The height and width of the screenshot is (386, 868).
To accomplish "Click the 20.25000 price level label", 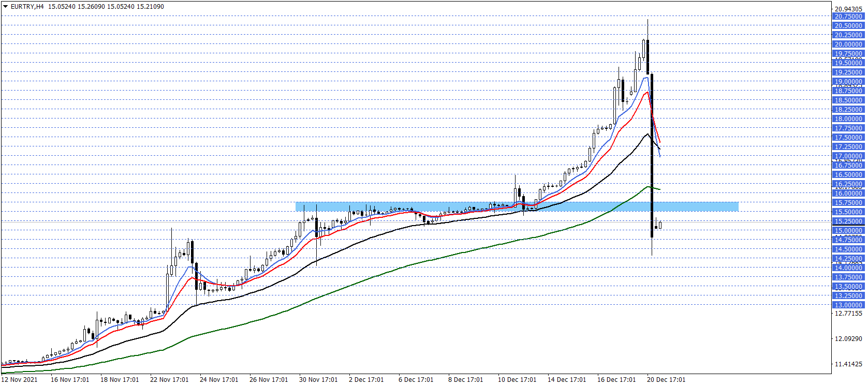I will pyautogui.click(x=848, y=35).
